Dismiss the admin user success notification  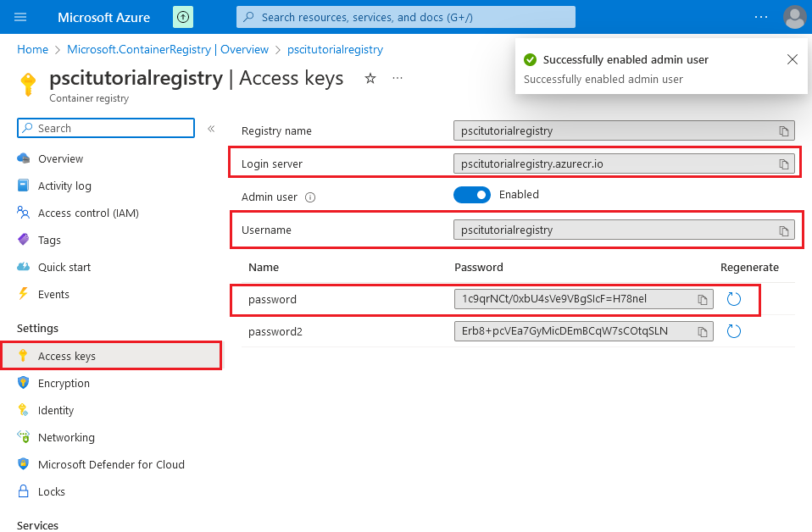click(x=793, y=59)
